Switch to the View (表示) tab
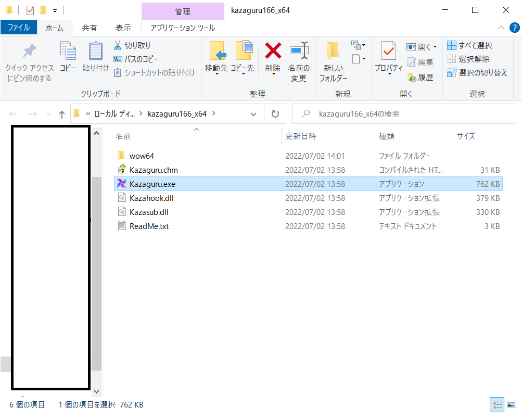The image size is (522, 420). point(123,28)
